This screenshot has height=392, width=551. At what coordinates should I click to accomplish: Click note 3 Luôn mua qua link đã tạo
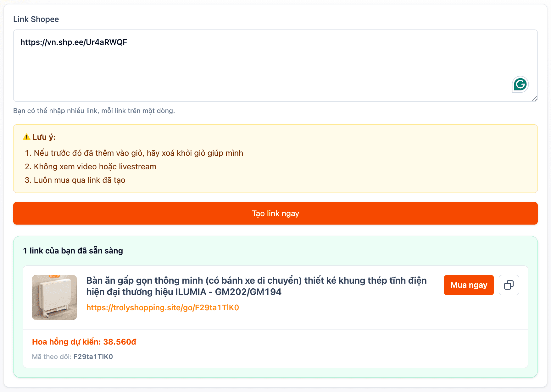(x=80, y=180)
